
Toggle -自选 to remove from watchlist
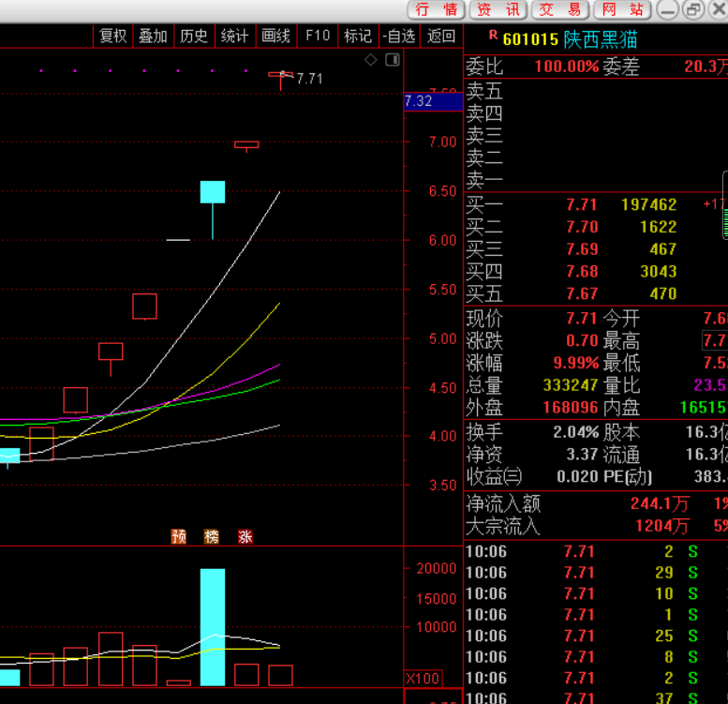399,36
